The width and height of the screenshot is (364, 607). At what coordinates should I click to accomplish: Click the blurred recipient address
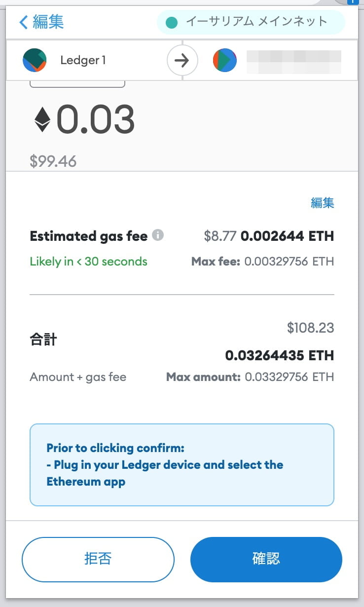293,61
